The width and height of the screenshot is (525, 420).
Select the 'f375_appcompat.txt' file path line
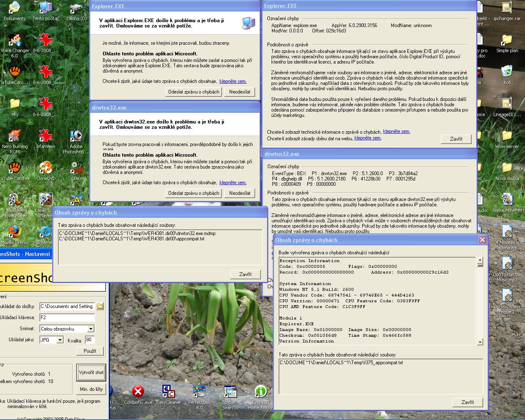pyautogui.click(x=341, y=363)
